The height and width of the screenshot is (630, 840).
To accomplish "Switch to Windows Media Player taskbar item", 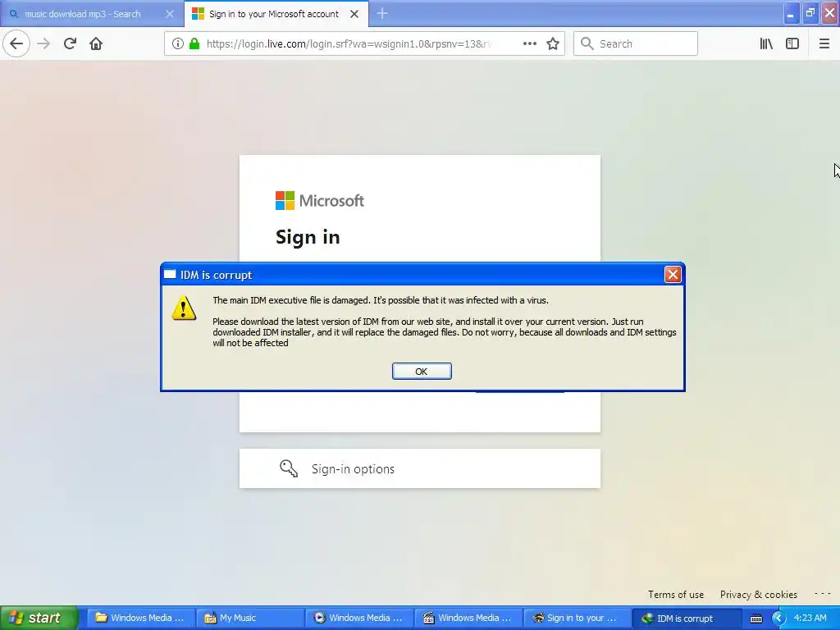I will tap(359, 618).
